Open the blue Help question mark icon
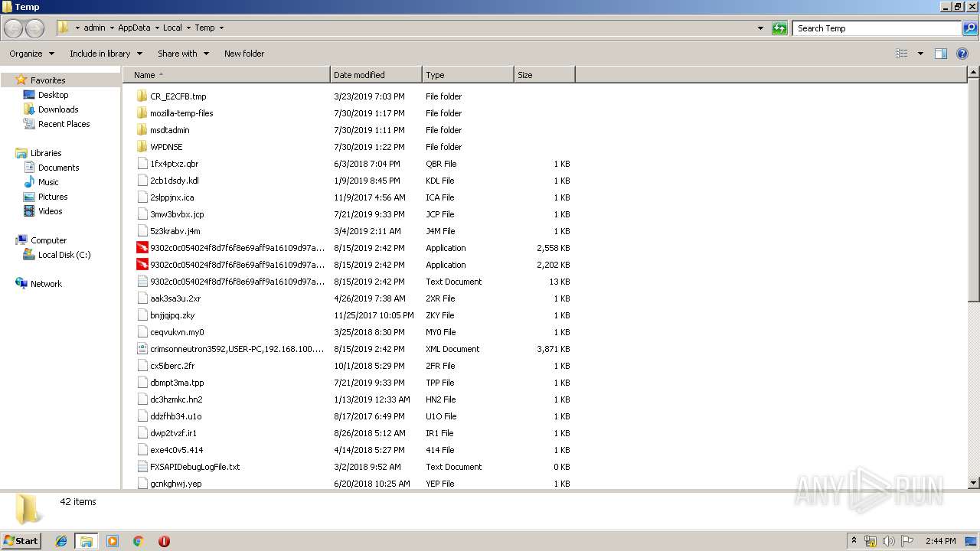 coord(963,54)
